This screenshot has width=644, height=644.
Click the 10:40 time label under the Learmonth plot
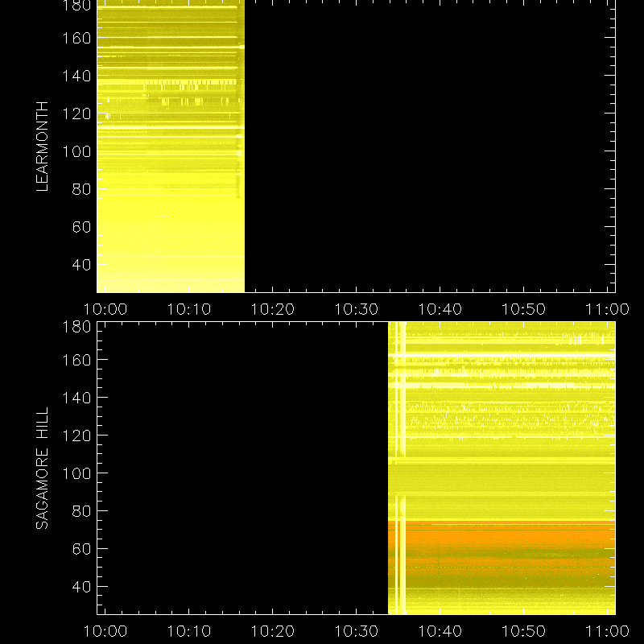[440, 309]
